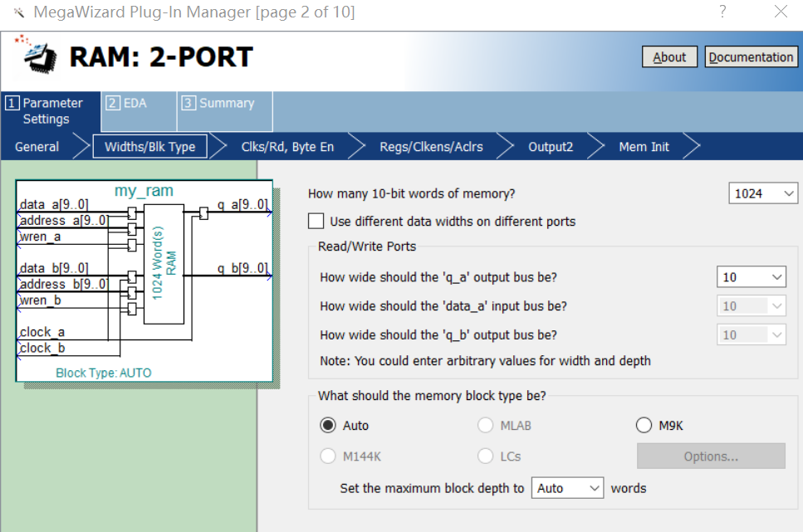Image resolution: width=803 pixels, height=532 pixels.
Task: Click the clock_a port label
Action: coord(42,332)
